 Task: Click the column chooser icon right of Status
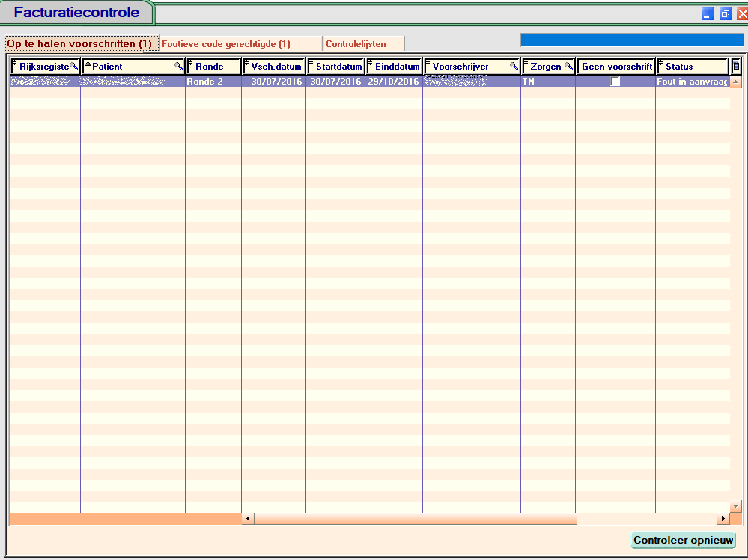(x=735, y=67)
